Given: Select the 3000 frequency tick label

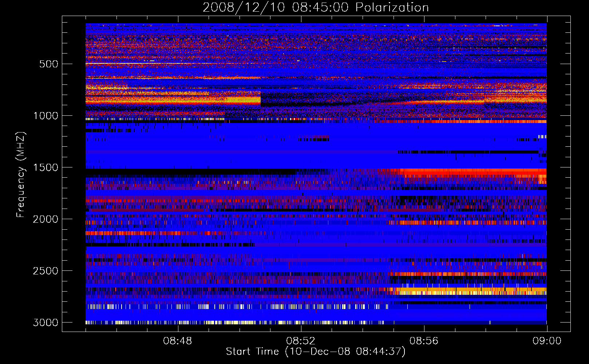Looking at the screenshot, I should click(x=46, y=323).
